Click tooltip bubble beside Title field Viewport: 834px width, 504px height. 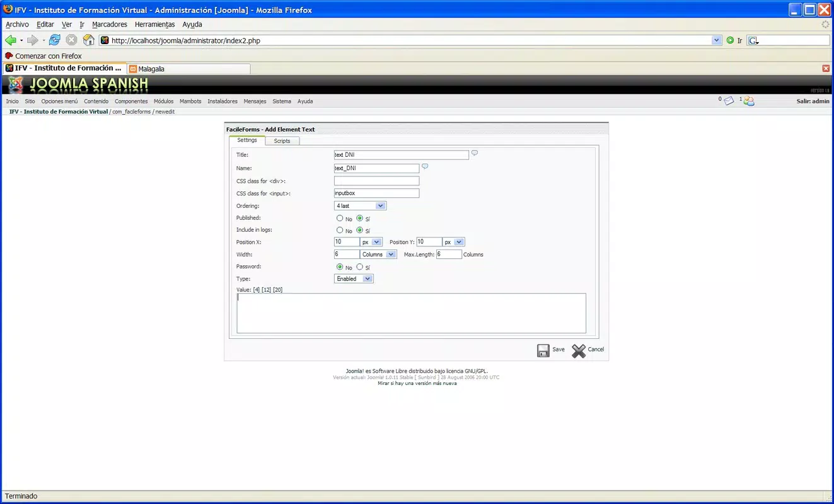point(475,152)
